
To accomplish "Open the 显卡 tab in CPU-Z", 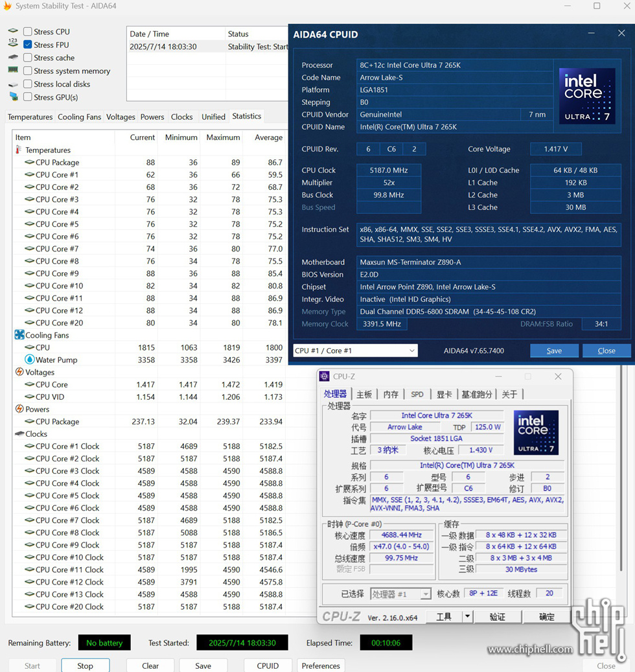I will (444, 394).
